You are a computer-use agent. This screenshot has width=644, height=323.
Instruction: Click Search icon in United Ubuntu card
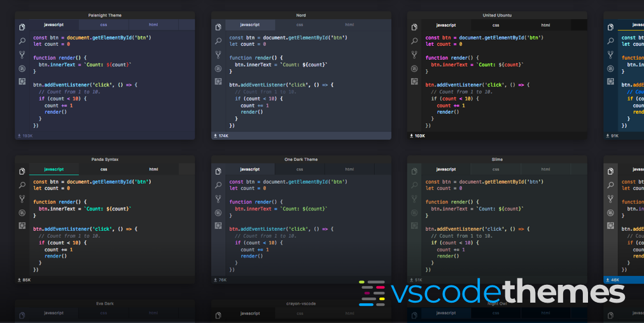[414, 41]
